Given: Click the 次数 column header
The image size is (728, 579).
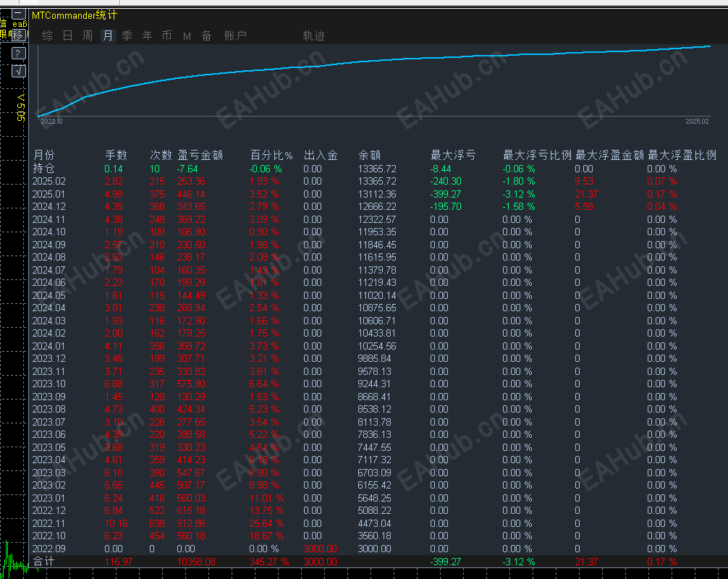Looking at the screenshot, I should (161, 155).
